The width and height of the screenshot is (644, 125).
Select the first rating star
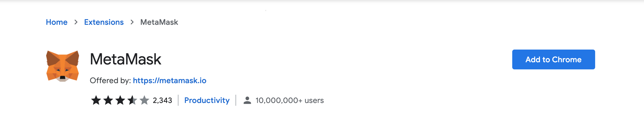(x=96, y=100)
